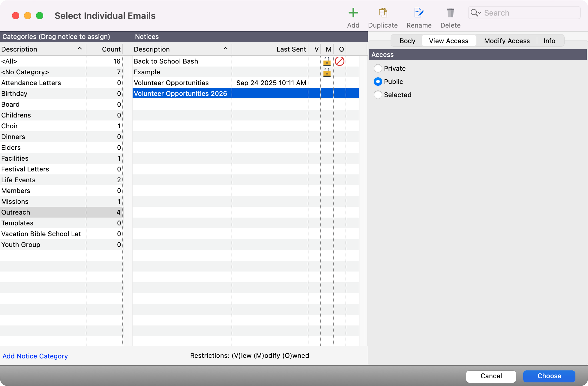
Task: Choose the Selected access radio button
Action: (x=378, y=95)
